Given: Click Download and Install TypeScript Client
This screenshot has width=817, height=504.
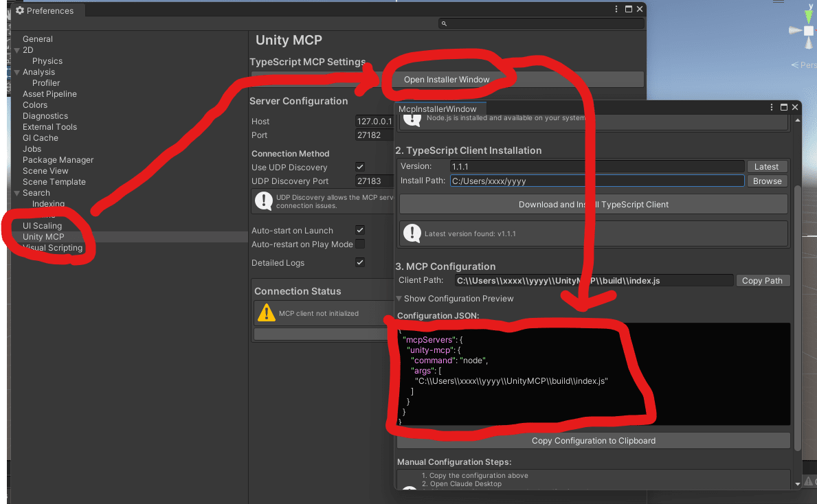Looking at the screenshot, I should click(594, 204).
